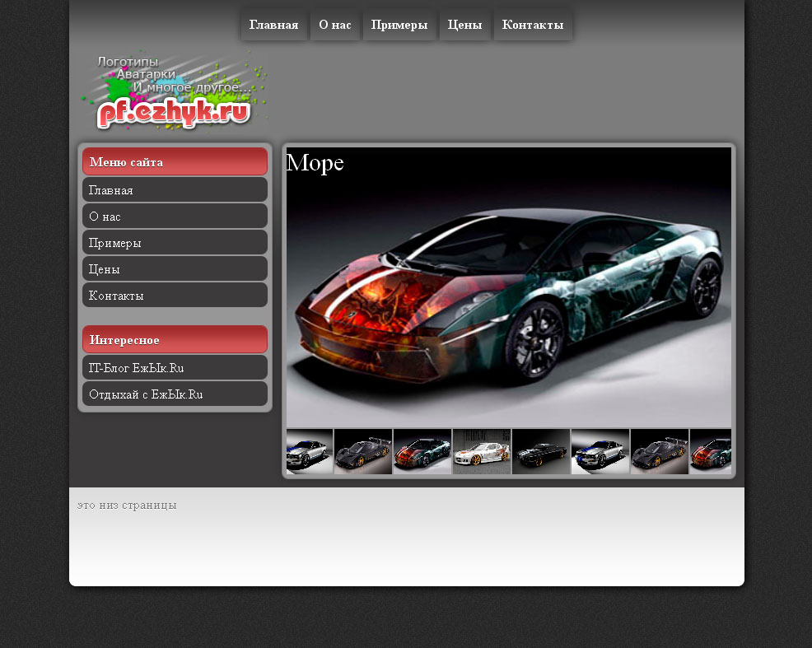812x648 pixels.
Task: Select the cut-off Lamborghini thumbnail at strip end
Action: (711, 451)
